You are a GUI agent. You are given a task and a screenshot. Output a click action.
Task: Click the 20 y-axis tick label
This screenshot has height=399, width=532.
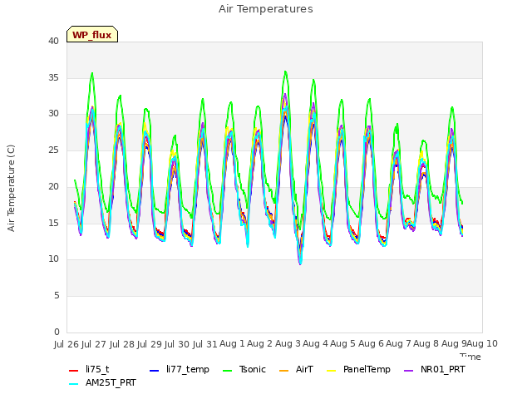pos(53,187)
